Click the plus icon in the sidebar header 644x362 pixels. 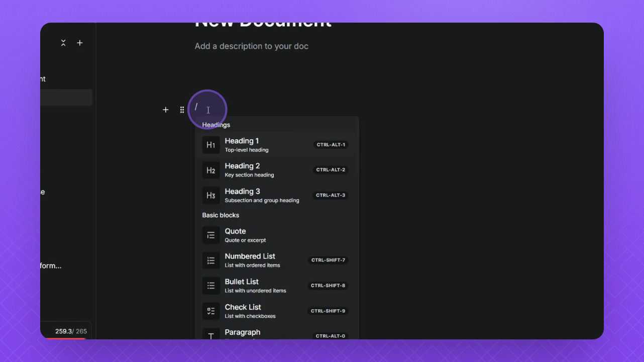(x=80, y=43)
